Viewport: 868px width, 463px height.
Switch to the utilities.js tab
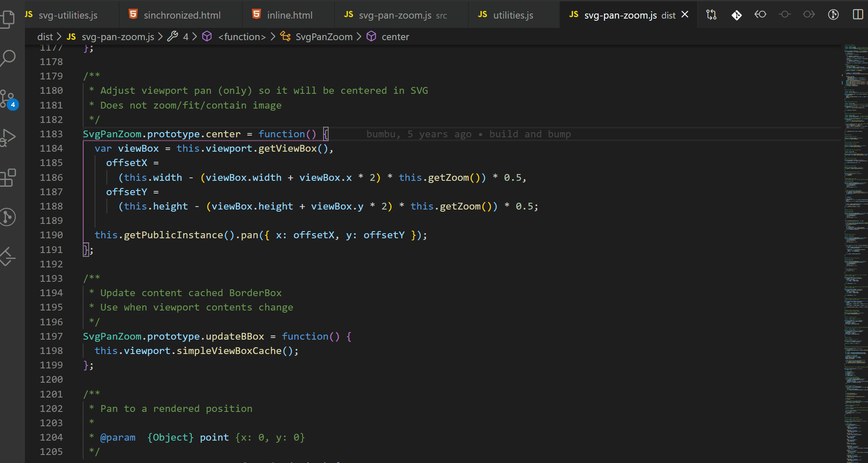[513, 15]
